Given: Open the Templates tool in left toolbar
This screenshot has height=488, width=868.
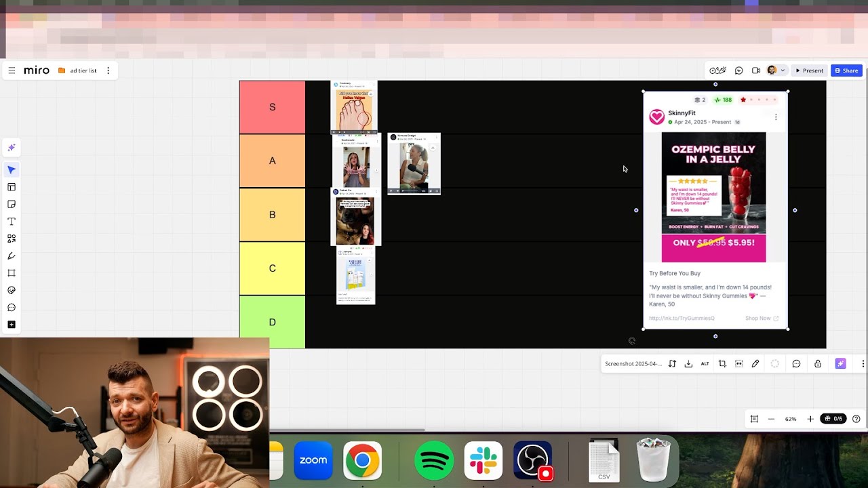Looking at the screenshot, I should point(12,187).
